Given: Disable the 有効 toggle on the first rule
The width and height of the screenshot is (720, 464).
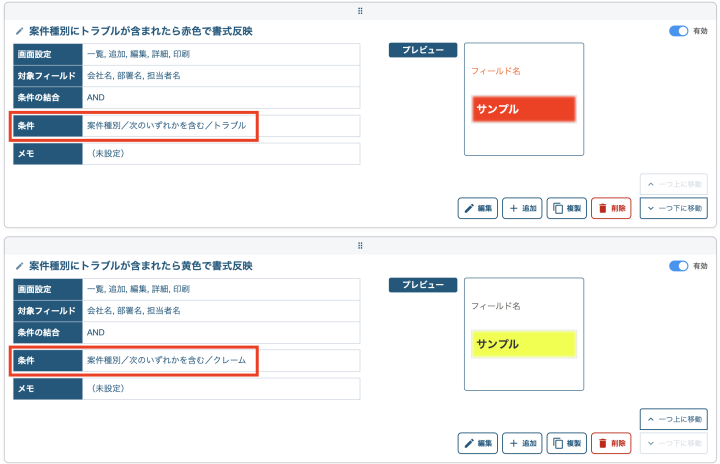Looking at the screenshot, I should tap(679, 31).
